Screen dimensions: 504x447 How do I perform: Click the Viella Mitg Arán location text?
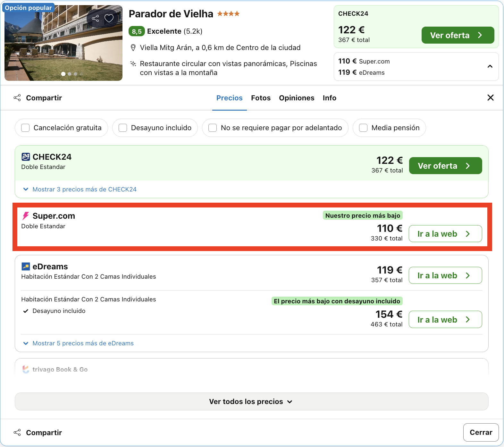[220, 48]
